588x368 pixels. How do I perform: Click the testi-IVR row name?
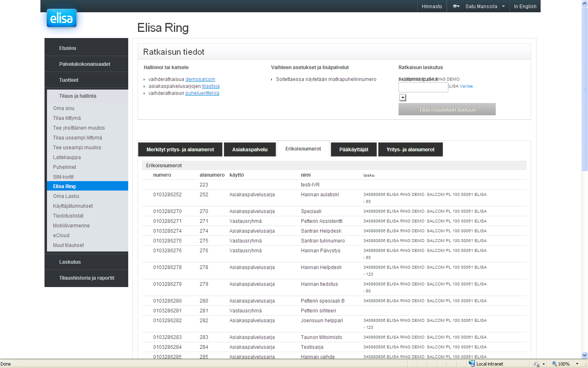(310, 185)
